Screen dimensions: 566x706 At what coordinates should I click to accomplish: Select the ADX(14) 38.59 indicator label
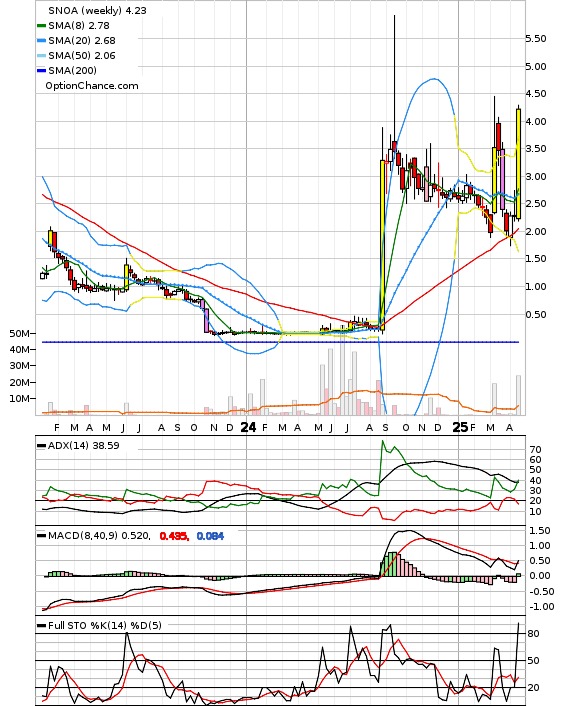83,445
